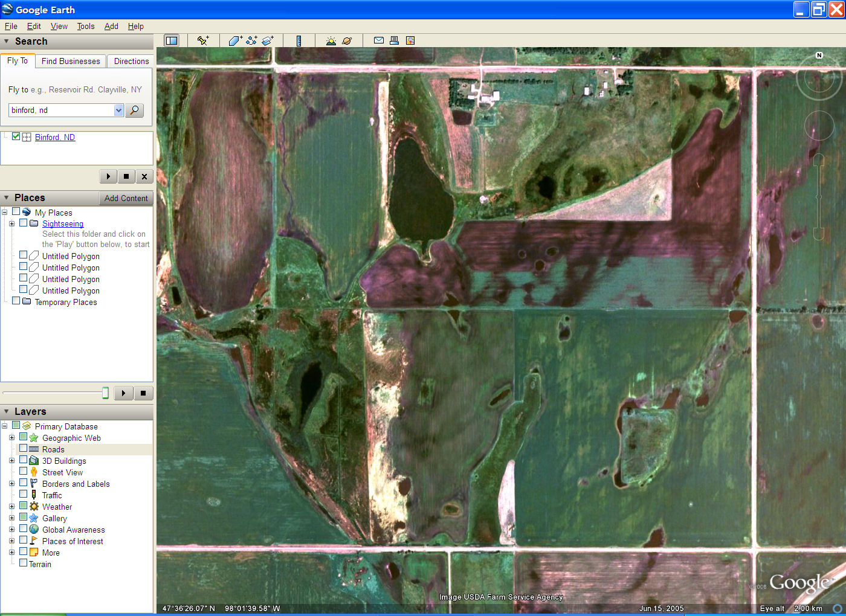
Task: Check the first Untitled Polygon checkbox
Action: coord(23,255)
